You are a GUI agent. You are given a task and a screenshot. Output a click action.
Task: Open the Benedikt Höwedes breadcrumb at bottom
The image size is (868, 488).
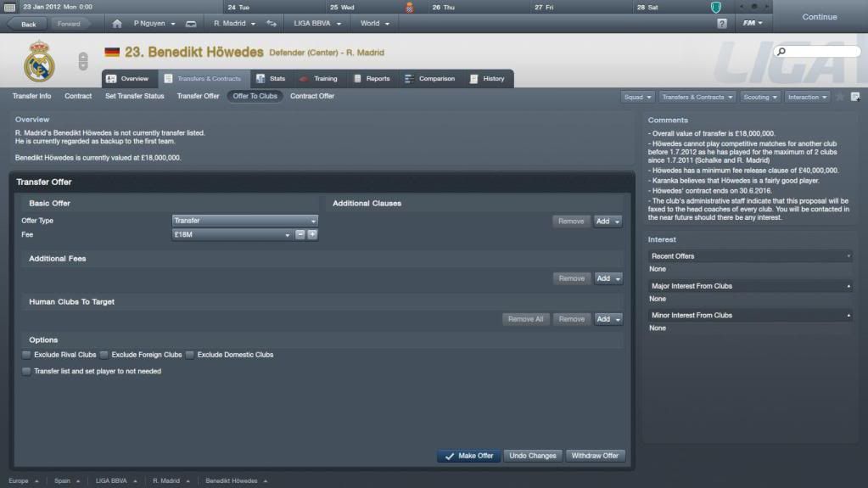[x=237, y=481]
